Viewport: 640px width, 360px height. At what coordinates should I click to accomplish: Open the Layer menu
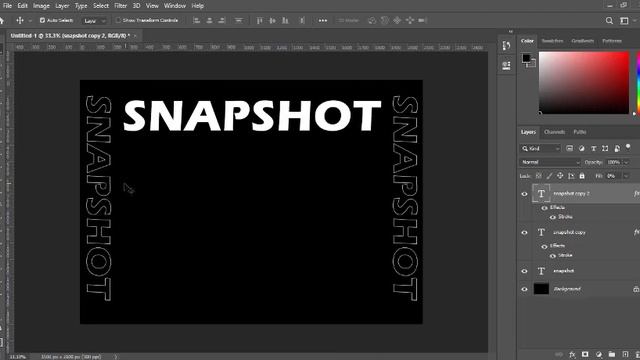click(x=62, y=6)
